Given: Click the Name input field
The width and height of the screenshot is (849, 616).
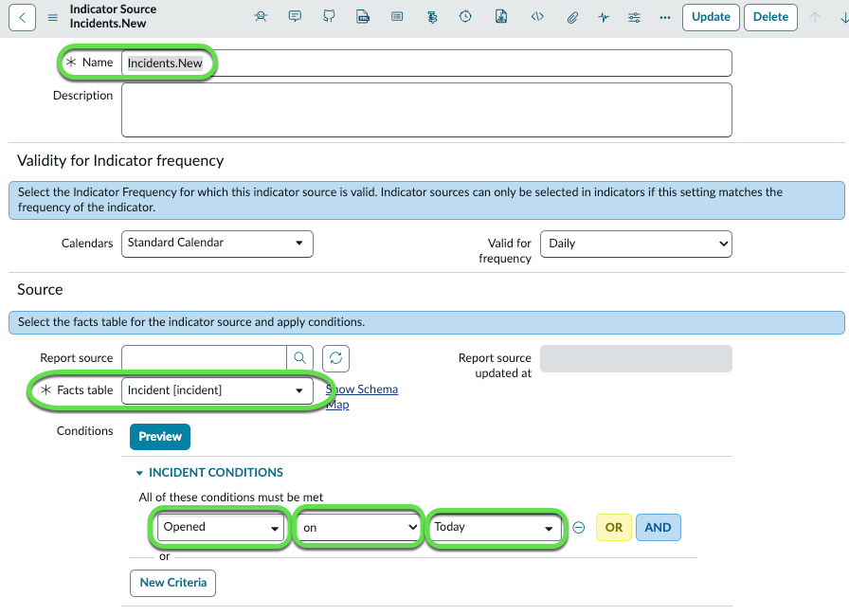Looking at the screenshot, I should pyautogui.click(x=426, y=63).
